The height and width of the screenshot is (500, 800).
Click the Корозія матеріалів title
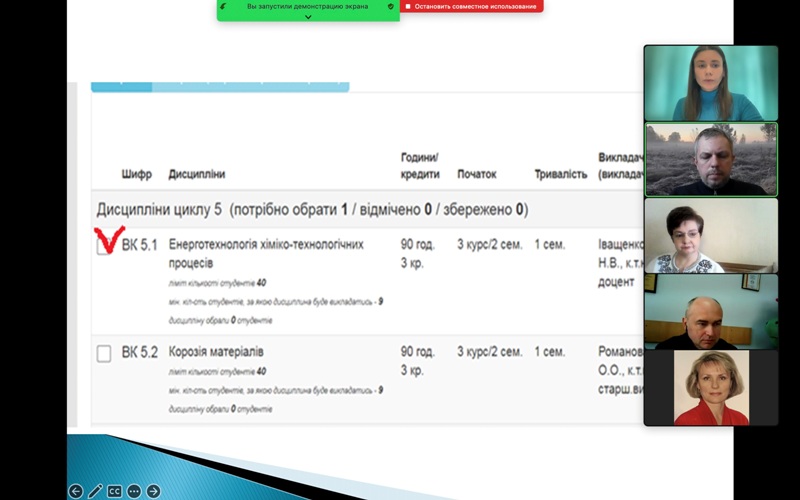pos(216,352)
